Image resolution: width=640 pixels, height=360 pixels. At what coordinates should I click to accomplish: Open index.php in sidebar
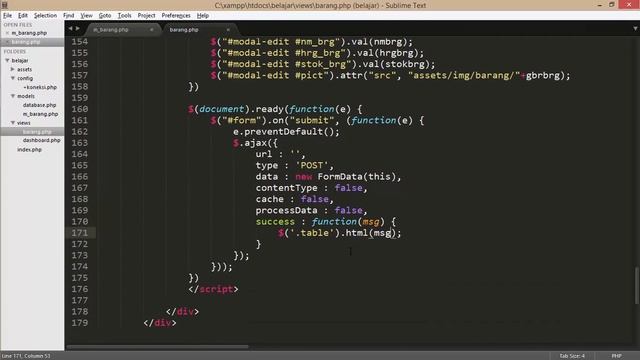[29, 150]
